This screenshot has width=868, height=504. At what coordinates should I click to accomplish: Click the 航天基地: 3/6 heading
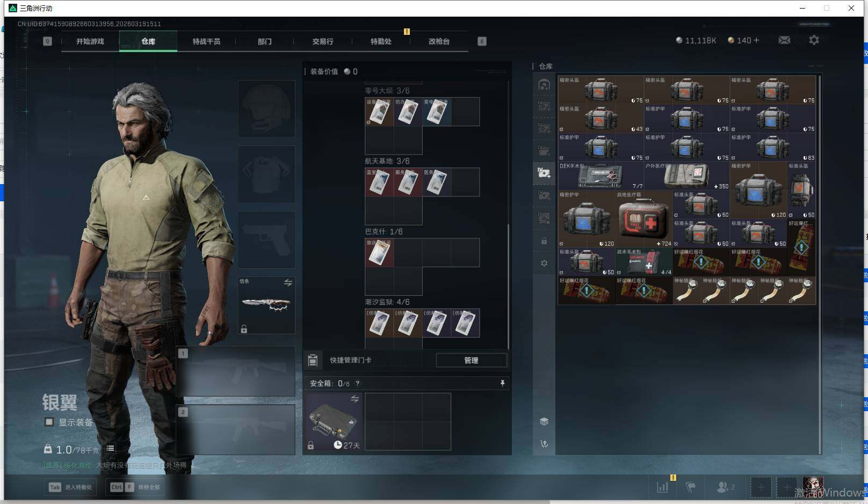click(387, 161)
